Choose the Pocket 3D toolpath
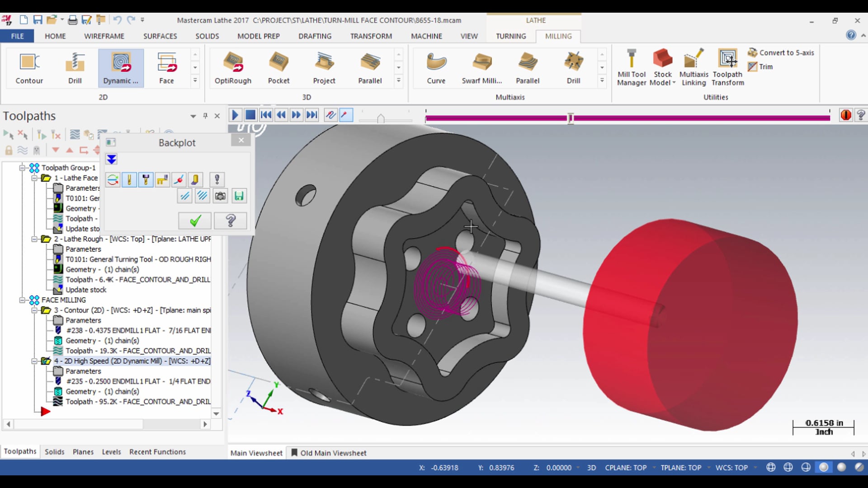This screenshot has height=488, width=868. pyautogui.click(x=278, y=68)
